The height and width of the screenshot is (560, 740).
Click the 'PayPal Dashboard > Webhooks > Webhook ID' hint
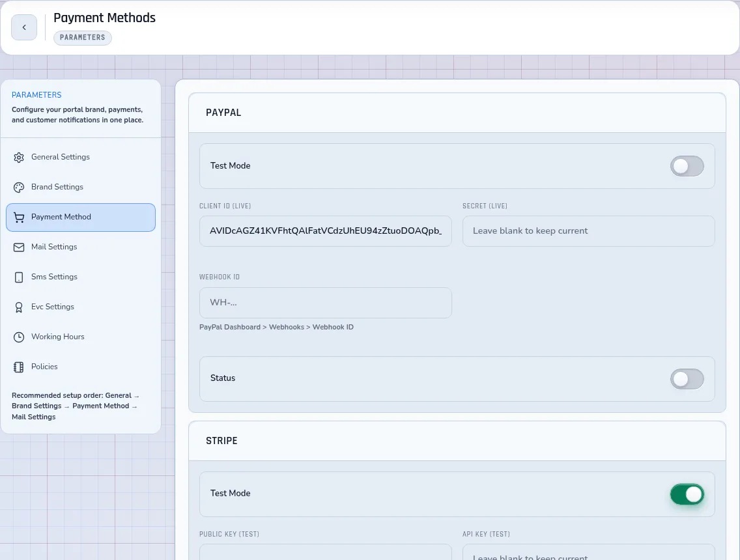tap(276, 327)
